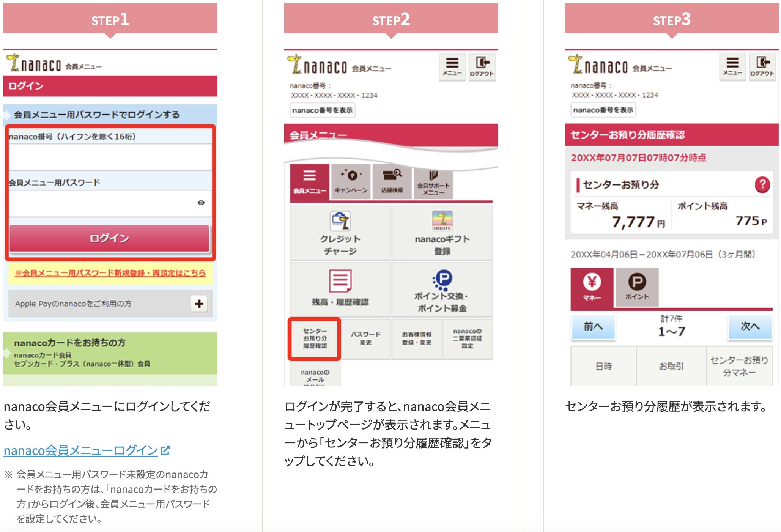Screen dimensions: 781x532
Task: Select the マネー yen tab
Action: (x=592, y=288)
